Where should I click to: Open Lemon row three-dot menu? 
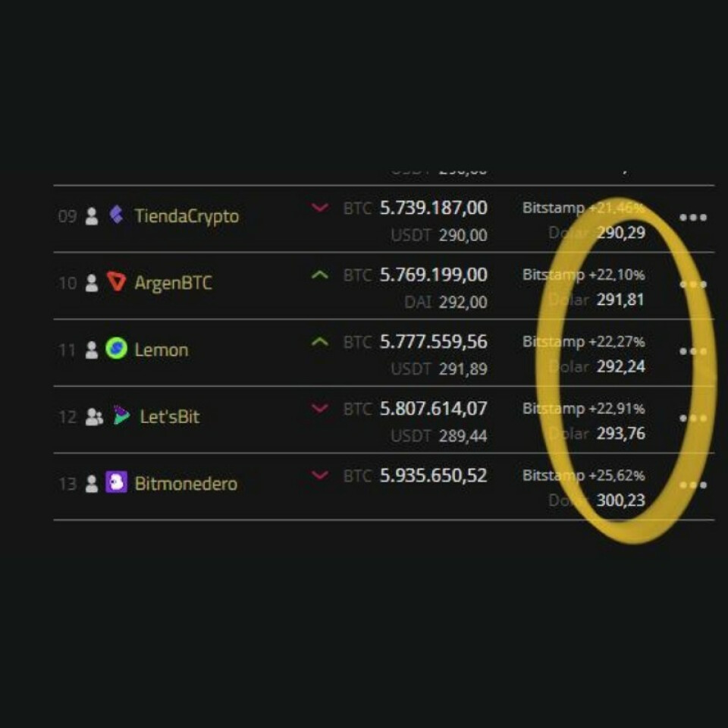(693, 351)
